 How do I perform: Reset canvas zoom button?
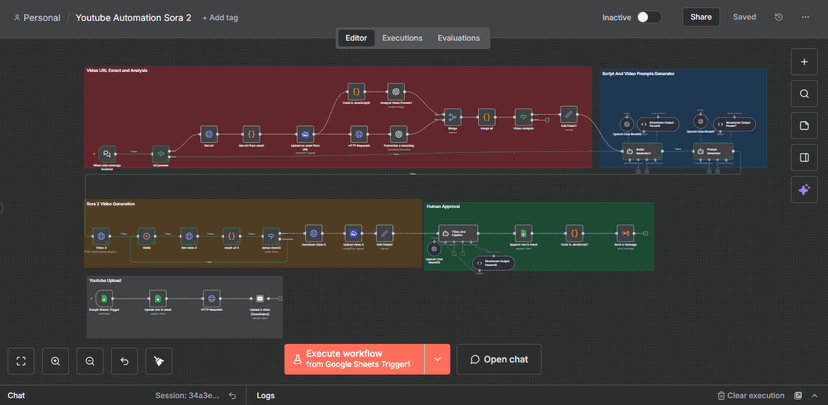pyautogui.click(x=125, y=361)
